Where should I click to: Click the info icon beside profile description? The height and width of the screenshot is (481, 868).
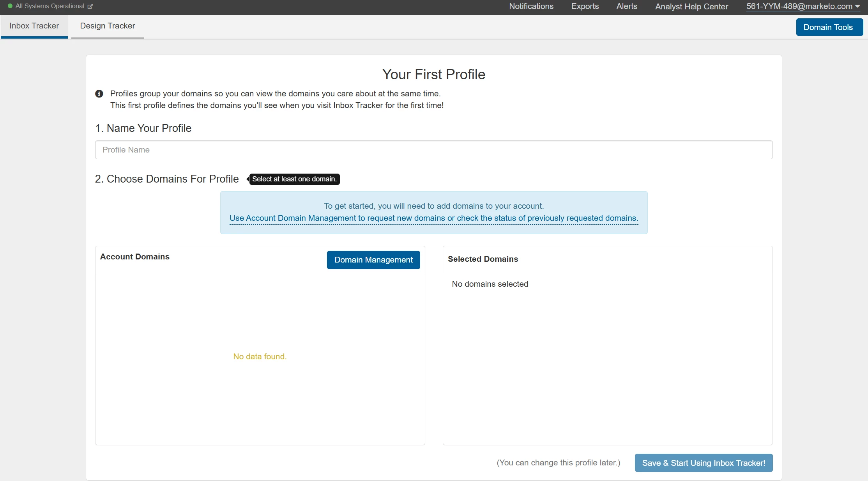click(x=99, y=94)
